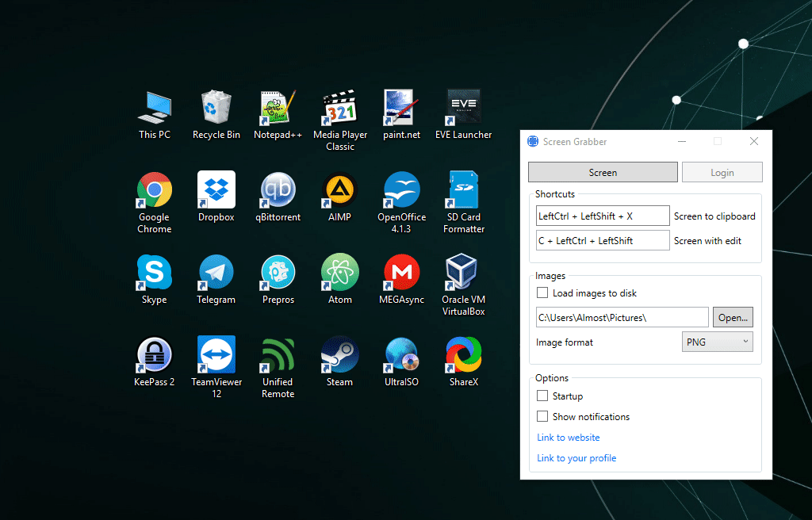Image resolution: width=812 pixels, height=520 pixels.
Task: Close the Screen Grabber window
Action: click(x=754, y=141)
